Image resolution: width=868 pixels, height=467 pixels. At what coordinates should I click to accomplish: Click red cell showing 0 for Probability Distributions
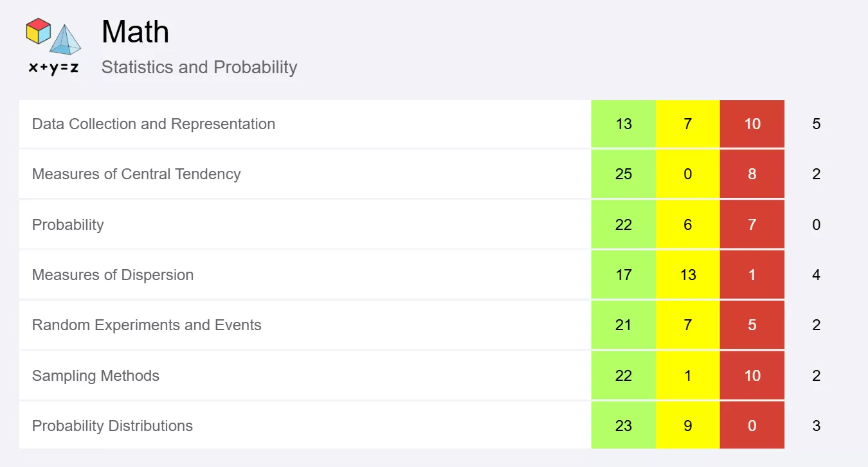[752, 426]
